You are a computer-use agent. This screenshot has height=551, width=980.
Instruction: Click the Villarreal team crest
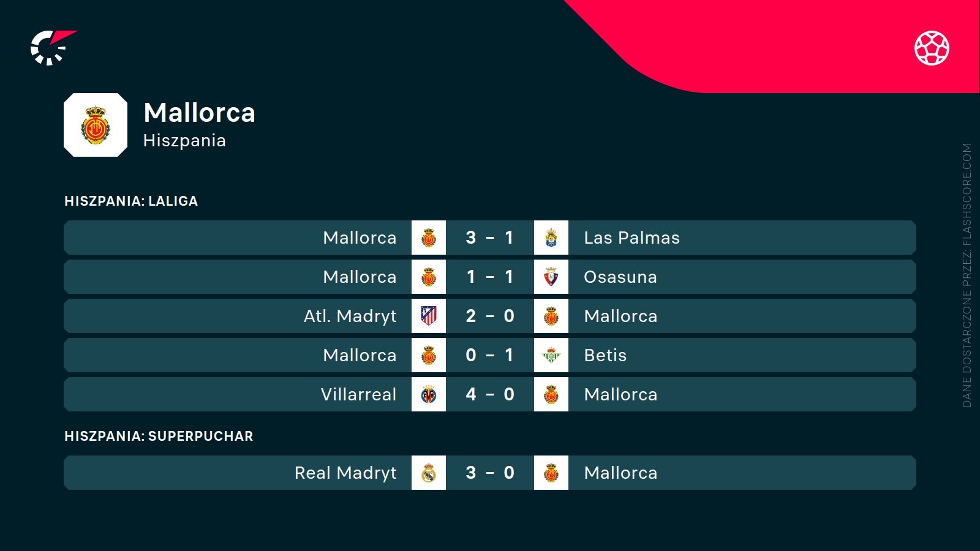[x=429, y=394]
